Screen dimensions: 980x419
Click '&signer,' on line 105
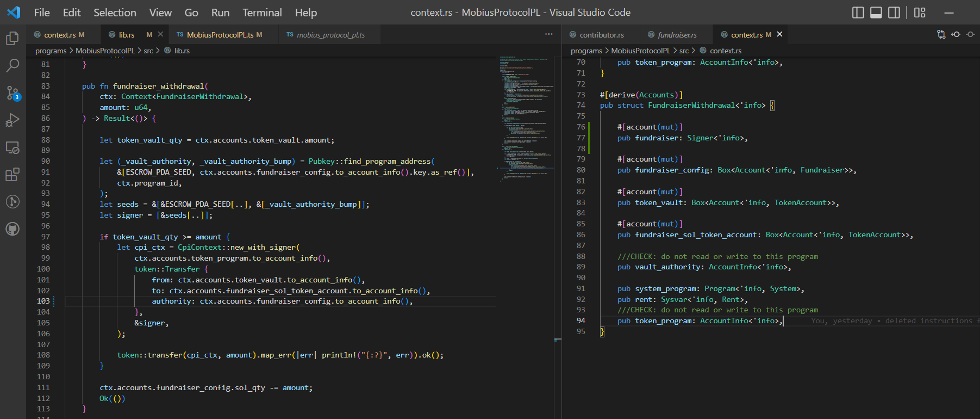[152, 323]
